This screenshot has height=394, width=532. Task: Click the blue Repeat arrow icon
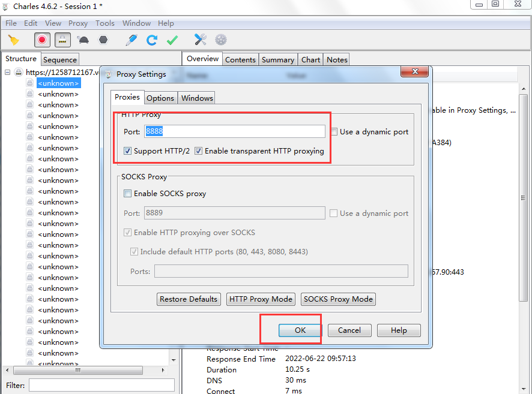point(152,40)
